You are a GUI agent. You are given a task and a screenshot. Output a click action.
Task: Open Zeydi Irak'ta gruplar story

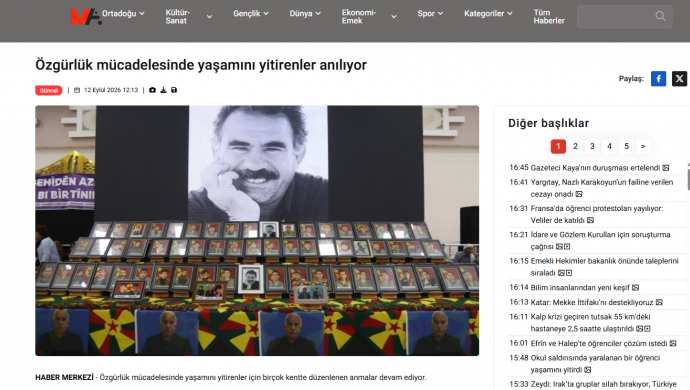click(x=603, y=384)
